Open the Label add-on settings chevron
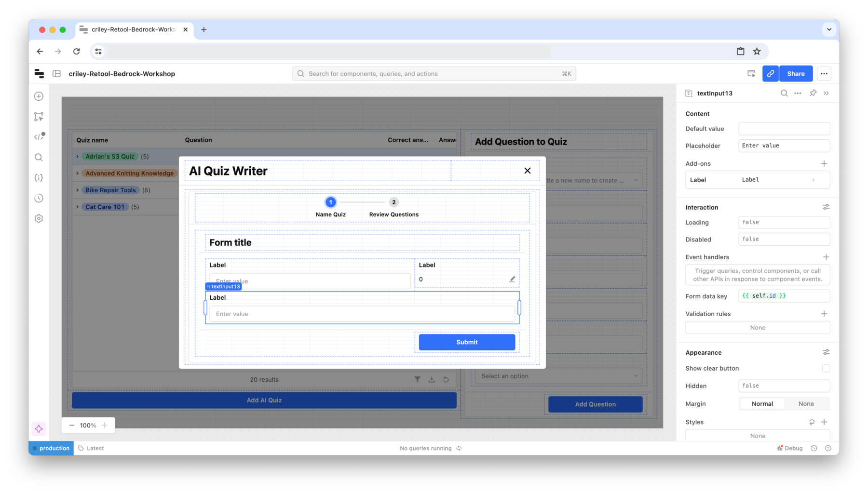 [814, 180]
